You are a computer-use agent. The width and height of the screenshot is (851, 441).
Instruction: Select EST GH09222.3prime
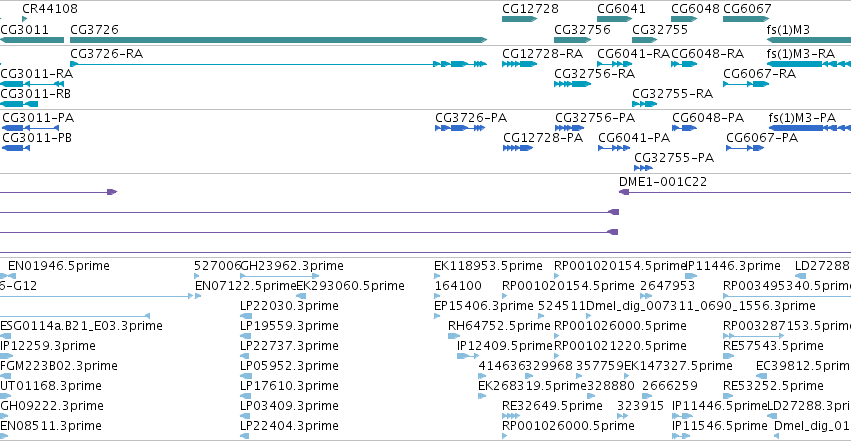[x=52, y=406]
